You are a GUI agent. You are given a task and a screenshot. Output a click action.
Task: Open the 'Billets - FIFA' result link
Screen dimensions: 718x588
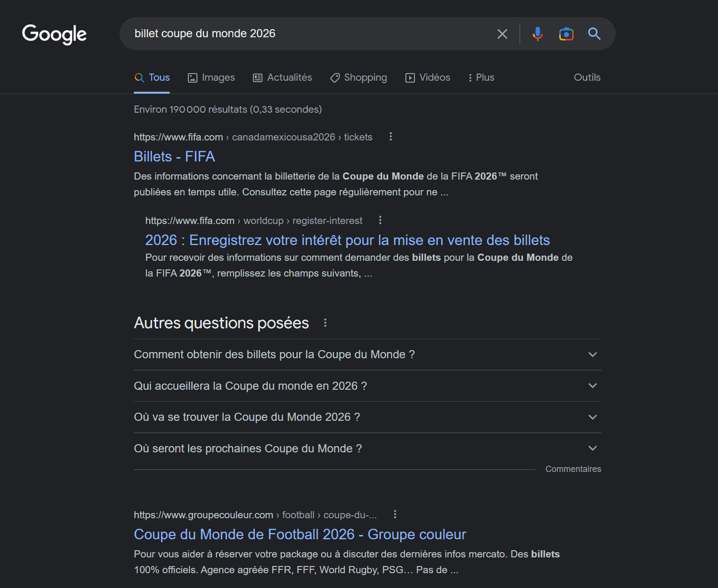point(174,157)
